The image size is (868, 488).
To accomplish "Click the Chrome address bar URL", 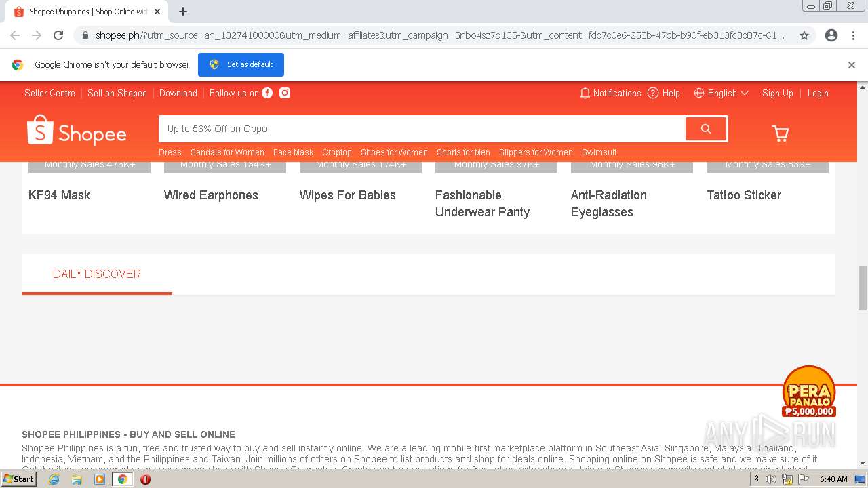I will tap(439, 35).
